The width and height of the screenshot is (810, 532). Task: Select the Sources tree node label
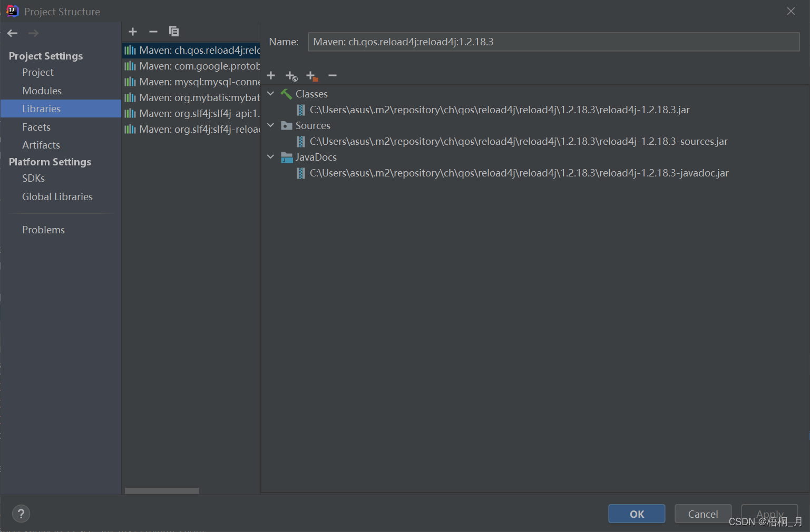[313, 125]
